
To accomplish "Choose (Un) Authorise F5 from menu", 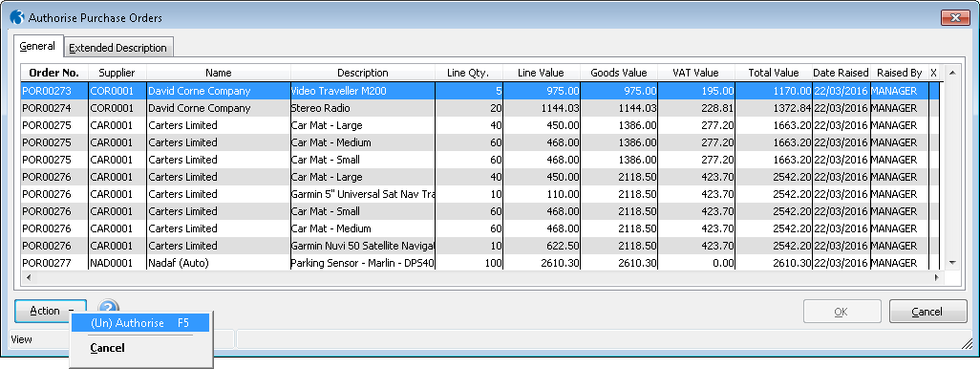I will [x=140, y=323].
